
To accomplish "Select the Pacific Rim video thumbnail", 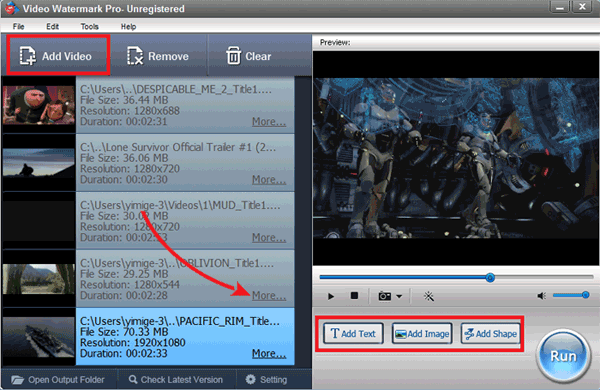I will pyautogui.click(x=39, y=337).
